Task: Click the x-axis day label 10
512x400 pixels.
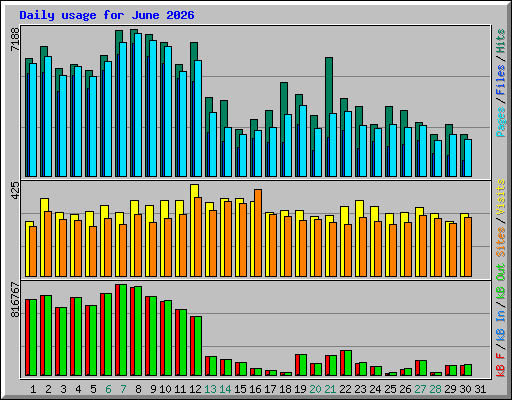Action: tap(165, 389)
